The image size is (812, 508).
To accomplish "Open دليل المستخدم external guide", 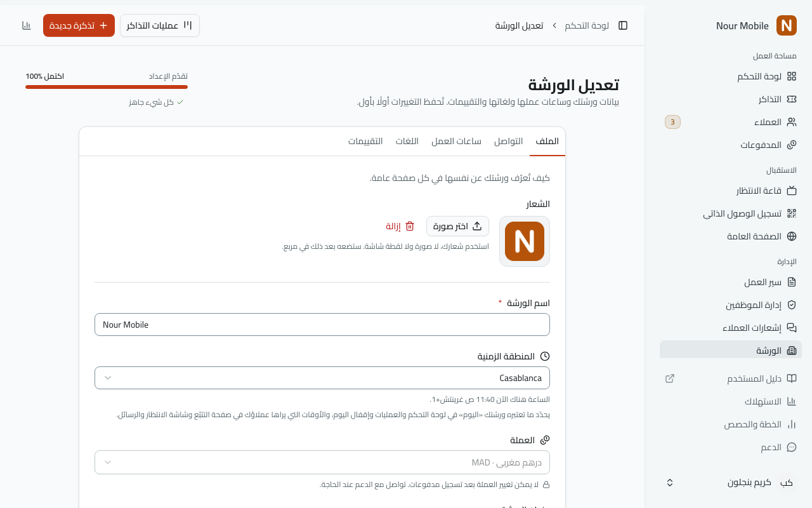I will point(731,378).
